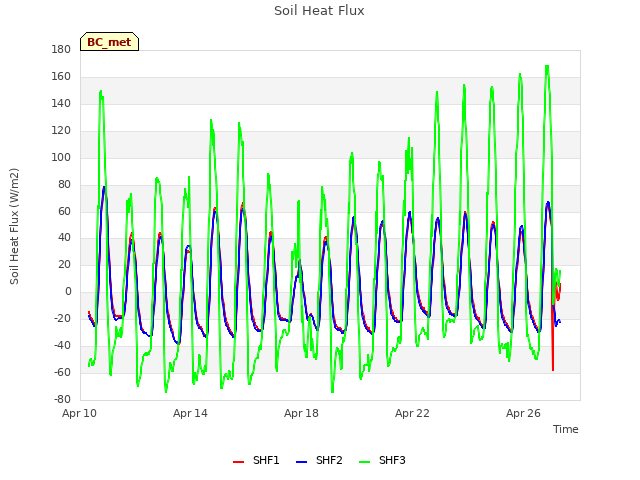Click the 'Time' x-axis title

pyautogui.click(x=565, y=429)
